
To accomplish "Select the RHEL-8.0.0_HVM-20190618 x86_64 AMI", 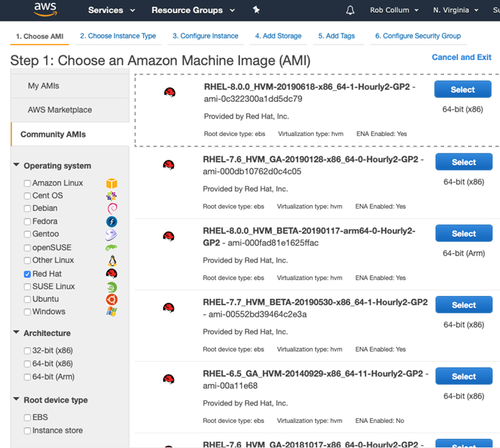I will tap(462, 89).
